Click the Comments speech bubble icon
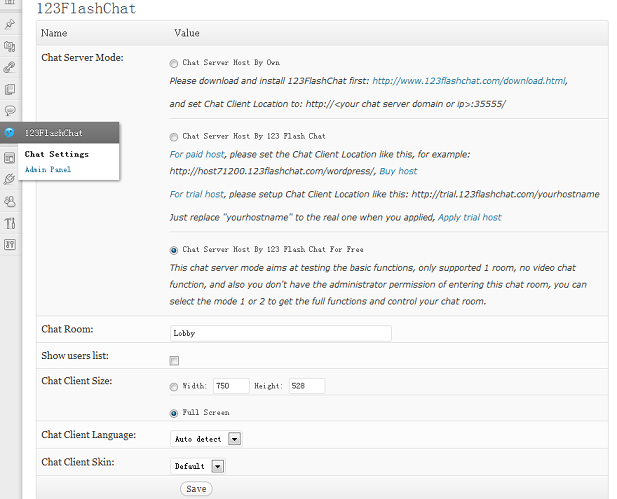617x499 pixels. [10, 111]
